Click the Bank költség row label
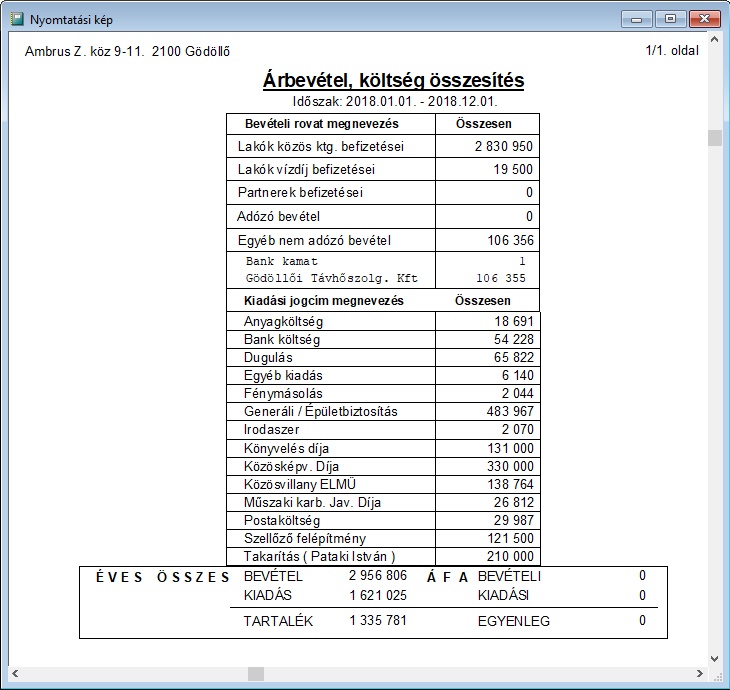 tap(282, 339)
